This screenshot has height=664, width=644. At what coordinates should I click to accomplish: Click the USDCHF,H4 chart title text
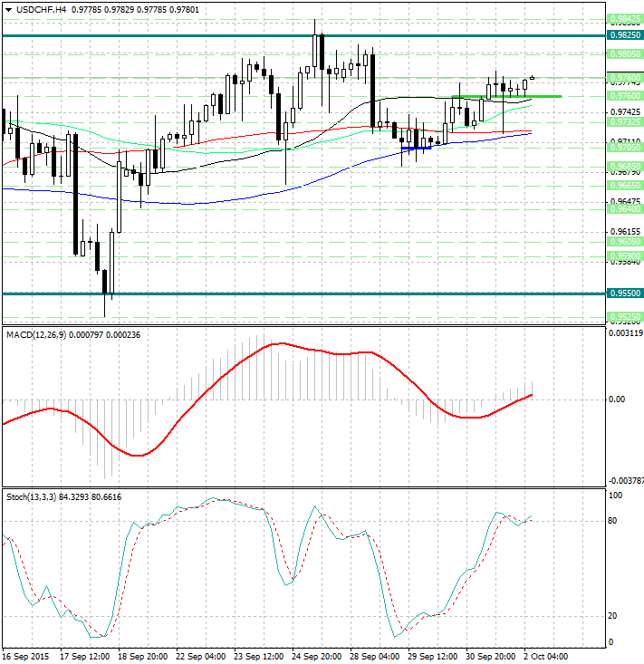(41, 9)
